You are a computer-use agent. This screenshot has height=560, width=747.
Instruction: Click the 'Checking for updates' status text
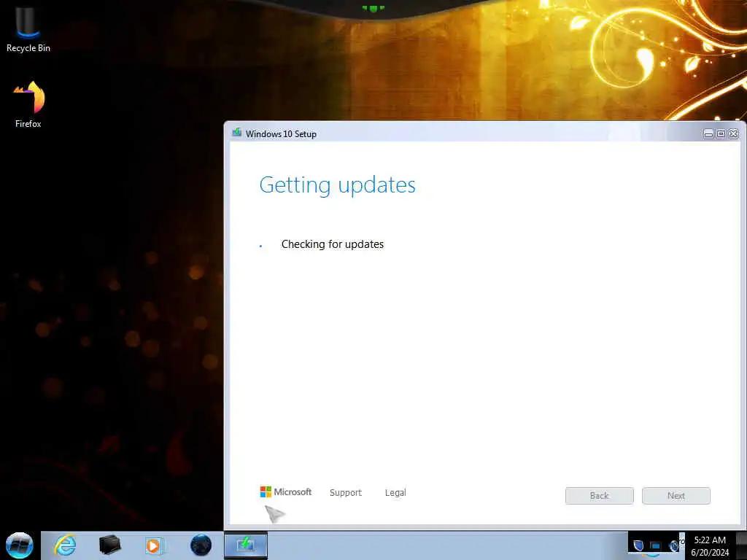[333, 244]
